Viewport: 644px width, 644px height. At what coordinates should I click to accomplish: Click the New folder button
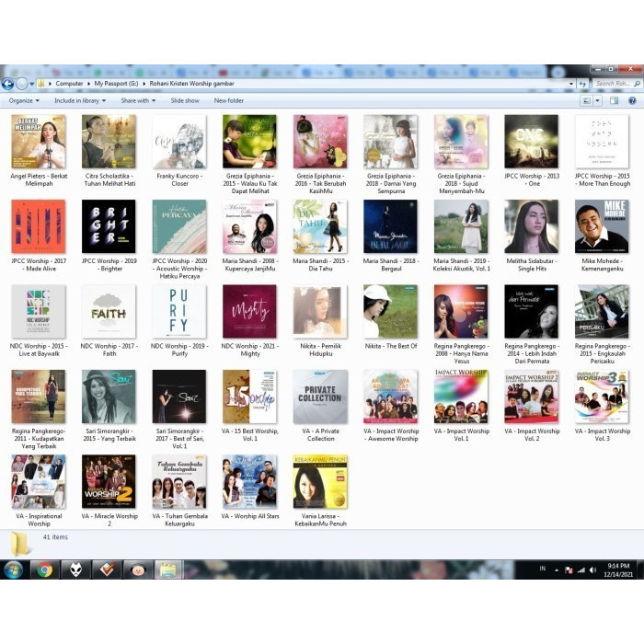(229, 100)
